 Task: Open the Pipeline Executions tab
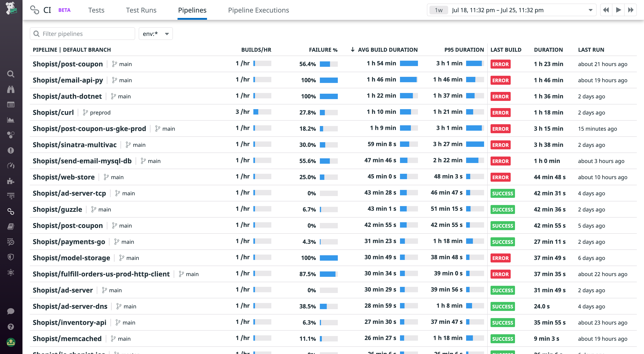click(x=259, y=10)
